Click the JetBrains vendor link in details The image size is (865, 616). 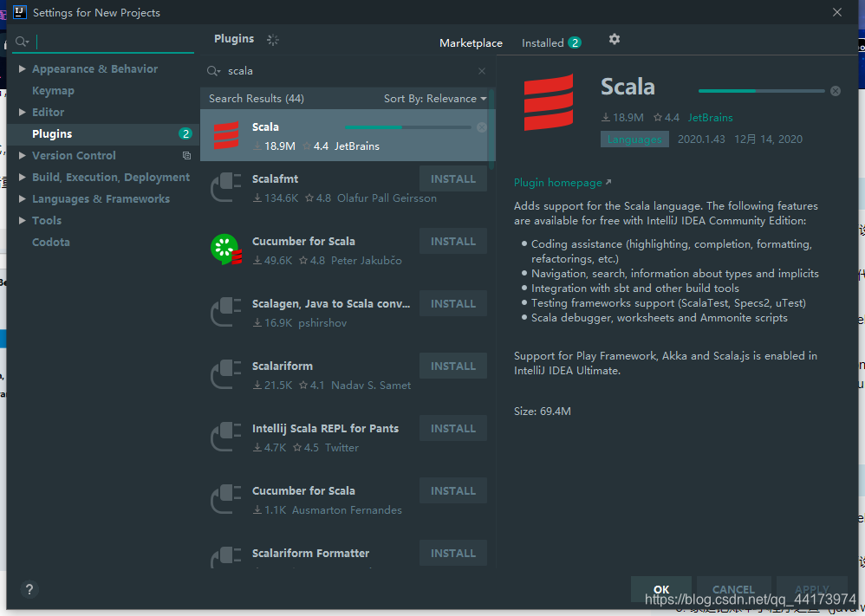[710, 118]
